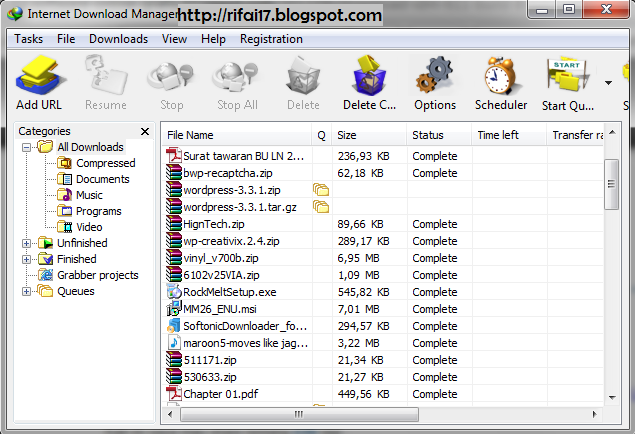Select bwp-recaptcha.zip in the list
The image size is (635, 434).
228,173
